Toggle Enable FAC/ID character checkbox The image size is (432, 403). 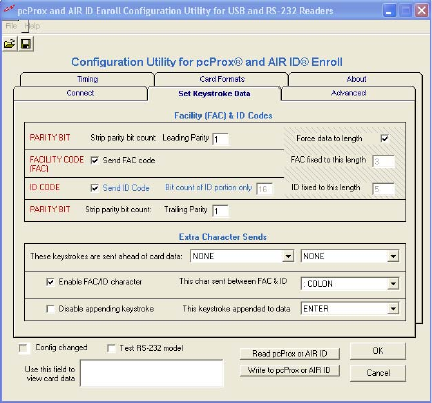(x=50, y=282)
